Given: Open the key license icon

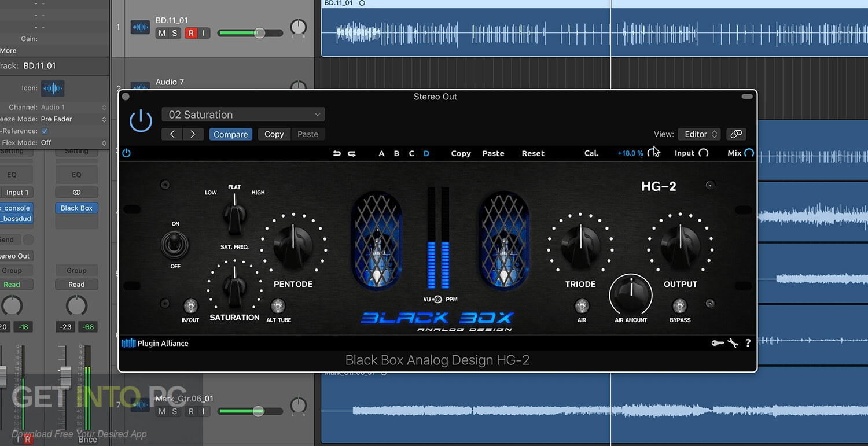Looking at the screenshot, I should click(x=718, y=343).
